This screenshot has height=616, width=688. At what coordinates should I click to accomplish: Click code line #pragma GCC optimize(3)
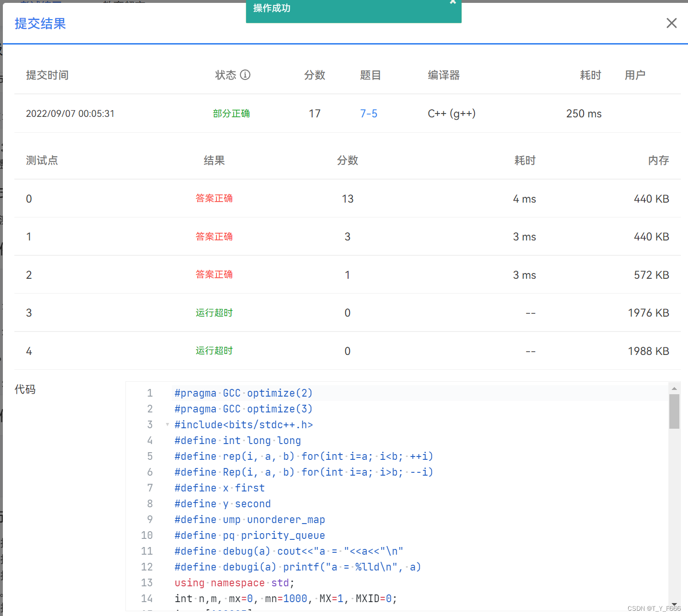click(x=244, y=409)
